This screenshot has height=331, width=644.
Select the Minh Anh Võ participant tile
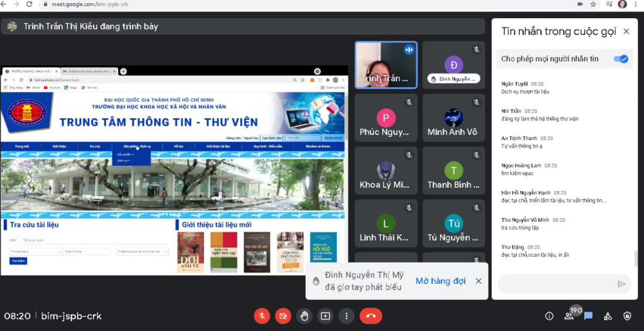pyautogui.click(x=453, y=118)
